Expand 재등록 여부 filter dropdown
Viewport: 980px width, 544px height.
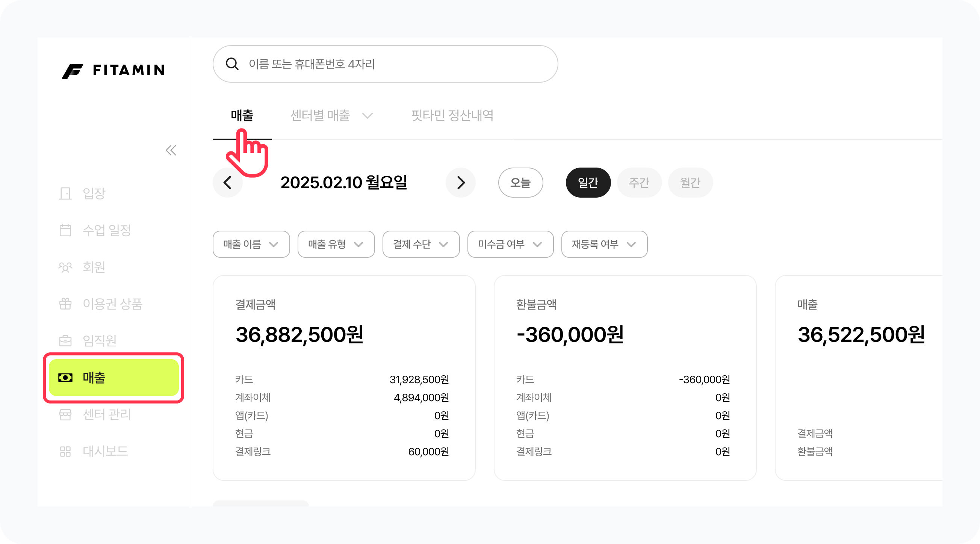pyautogui.click(x=604, y=244)
